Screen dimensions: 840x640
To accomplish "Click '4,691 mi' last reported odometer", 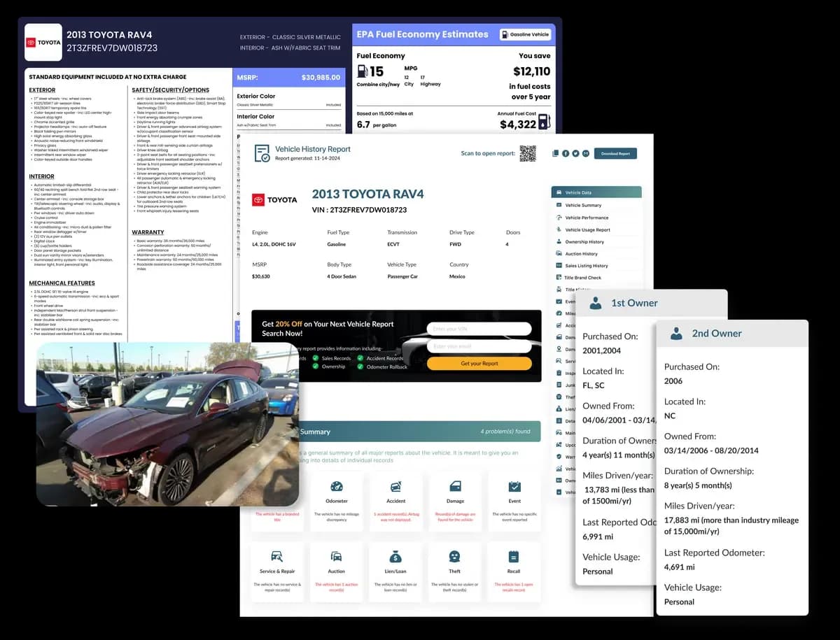I will (680, 567).
